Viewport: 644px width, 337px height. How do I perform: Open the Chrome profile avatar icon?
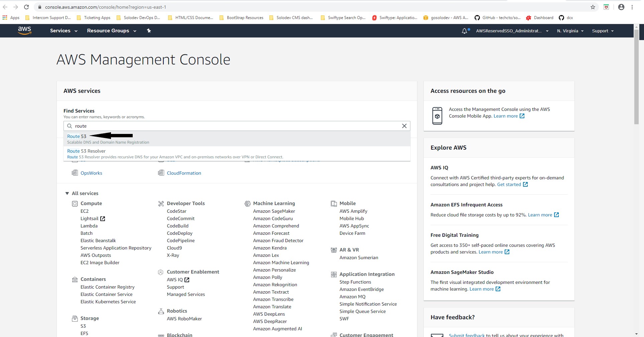coord(621,7)
